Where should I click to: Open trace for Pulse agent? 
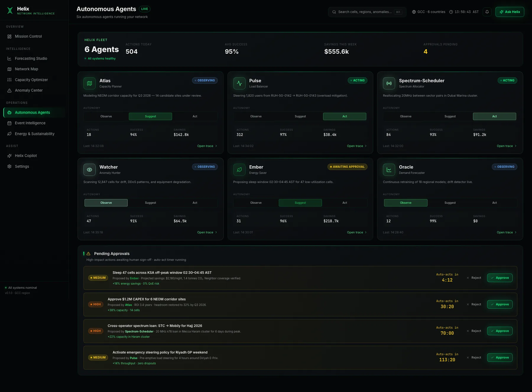point(357,146)
